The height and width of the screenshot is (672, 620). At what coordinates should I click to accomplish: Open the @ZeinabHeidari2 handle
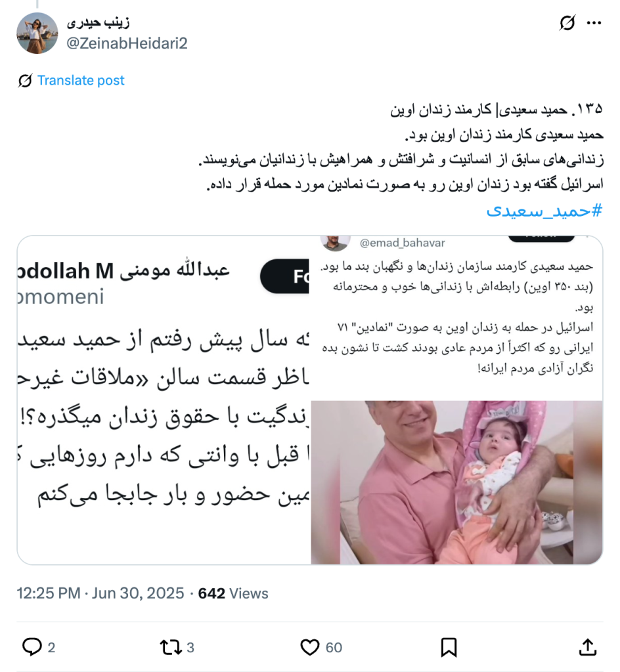127,43
